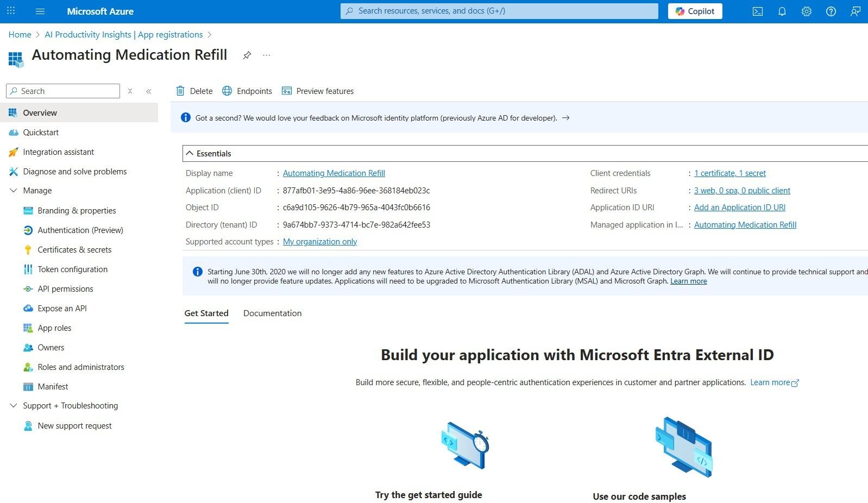Screen dimensions: 868x503
Task: Click the Quickstart cloud icon
Action: pyautogui.click(x=14, y=133)
